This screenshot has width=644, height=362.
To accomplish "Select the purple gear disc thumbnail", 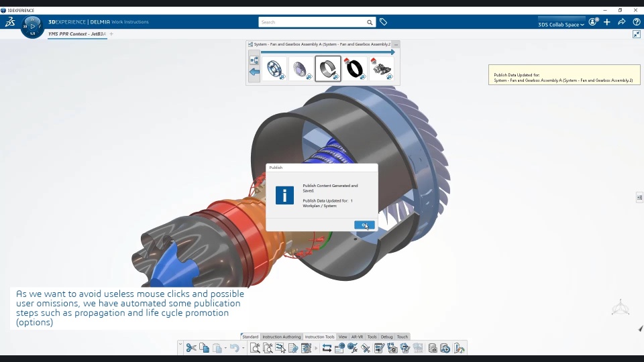I will (301, 68).
